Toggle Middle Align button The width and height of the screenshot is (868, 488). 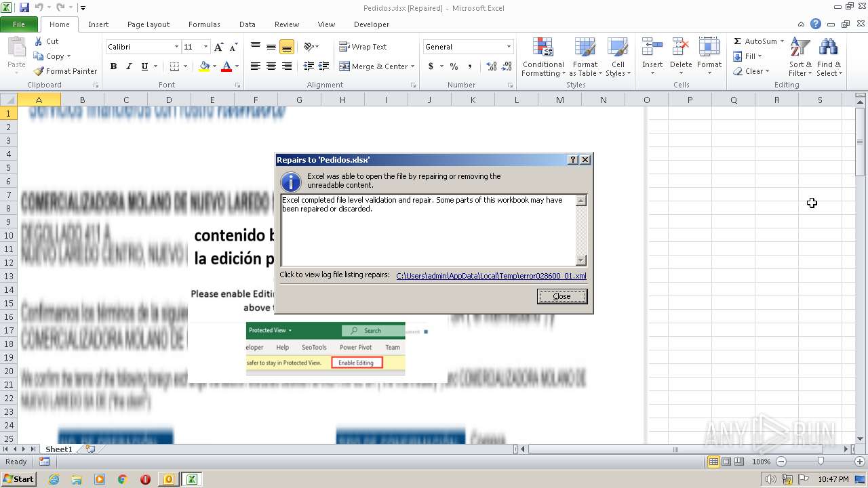pos(271,47)
